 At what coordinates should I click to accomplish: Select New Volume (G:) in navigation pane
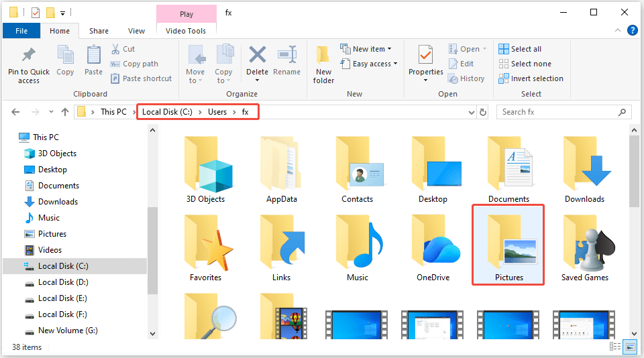click(x=68, y=331)
